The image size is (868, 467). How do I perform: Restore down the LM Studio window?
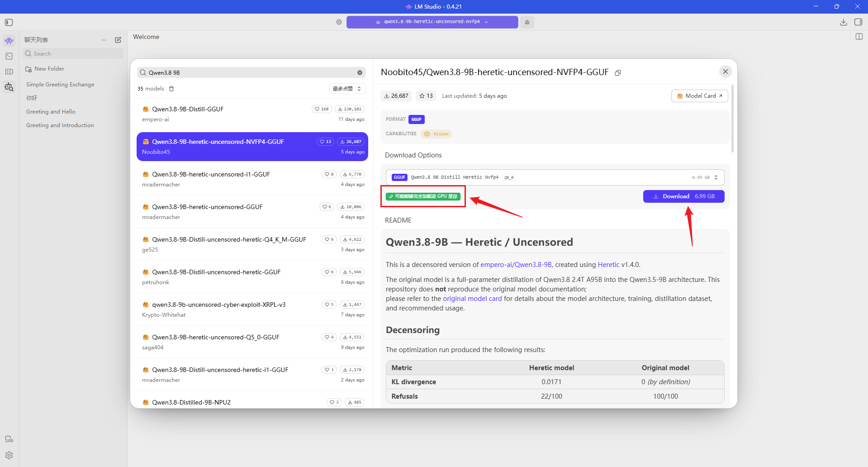tap(837, 6)
